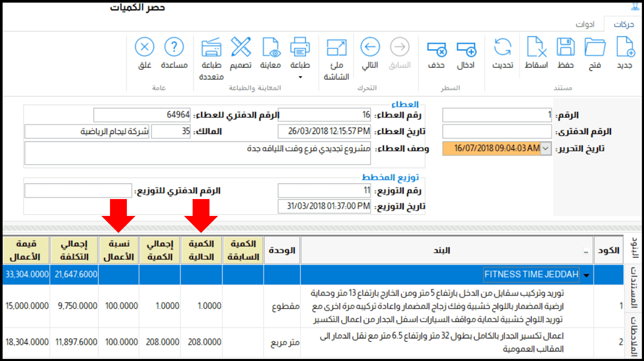Click المالك number field showing 35
This screenshot has width=644, height=361.
tap(171, 132)
